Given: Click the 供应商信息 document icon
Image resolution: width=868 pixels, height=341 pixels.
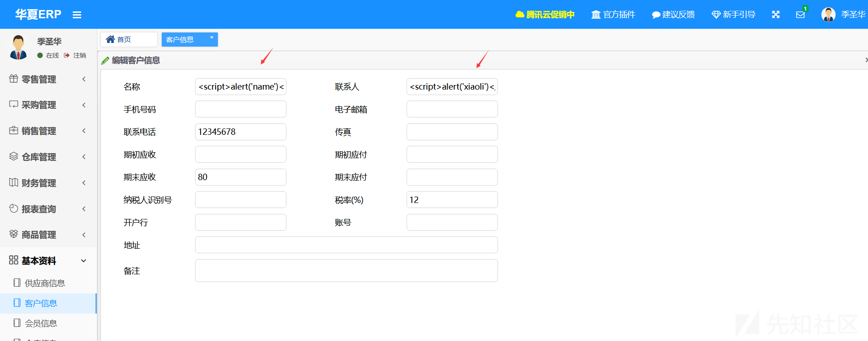Looking at the screenshot, I should 17,282.
